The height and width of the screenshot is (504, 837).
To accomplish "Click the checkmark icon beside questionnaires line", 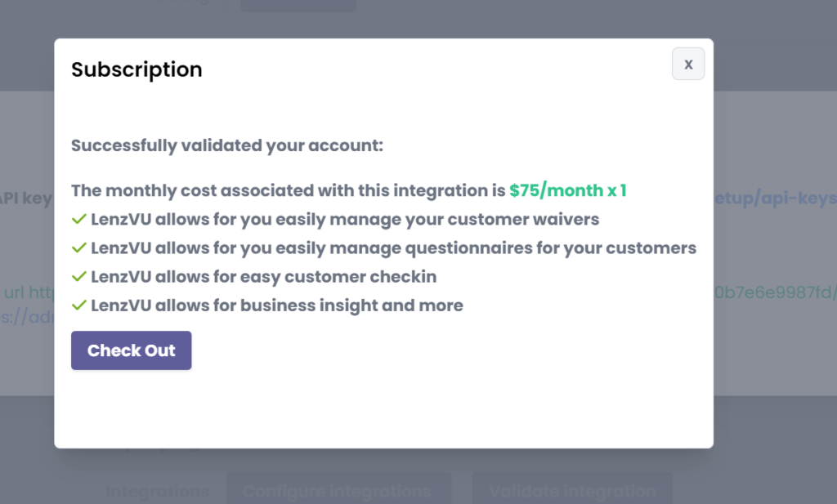I will pyautogui.click(x=79, y=248).
